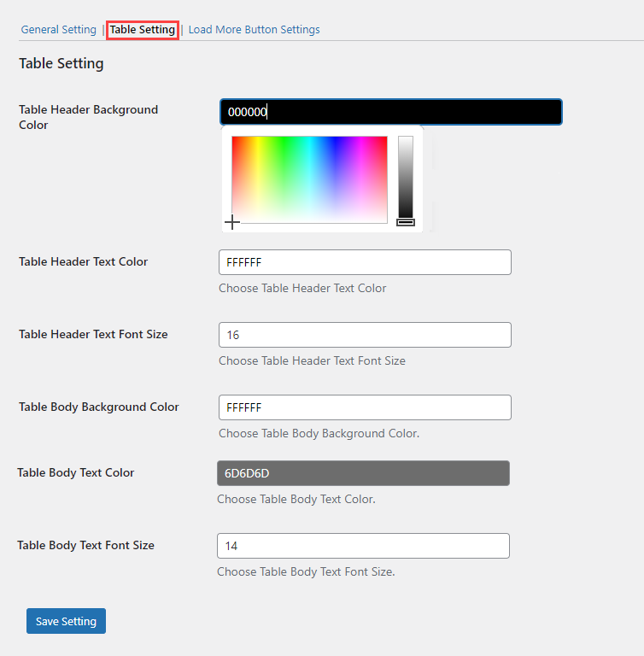This screenshot has width=644, height=656.
Task: Pick yellow in the color spectrum
Action: (x=258, y=143)
